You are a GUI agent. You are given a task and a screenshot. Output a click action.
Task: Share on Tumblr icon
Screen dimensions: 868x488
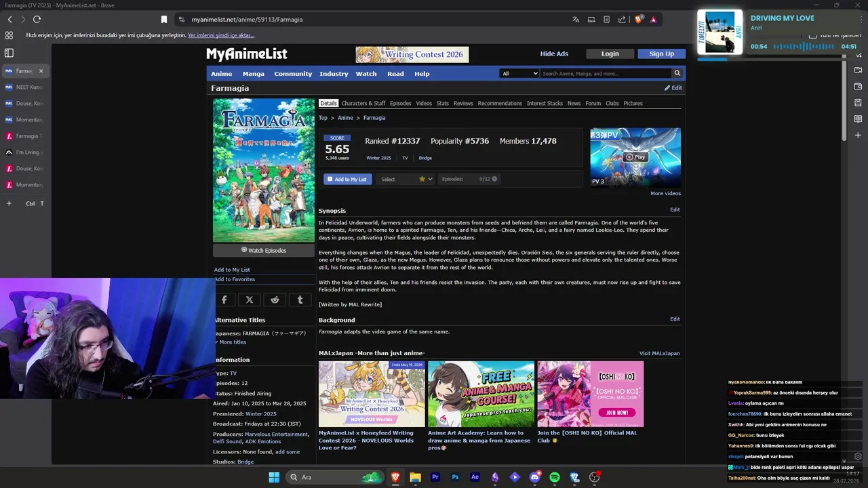[300, 300]
